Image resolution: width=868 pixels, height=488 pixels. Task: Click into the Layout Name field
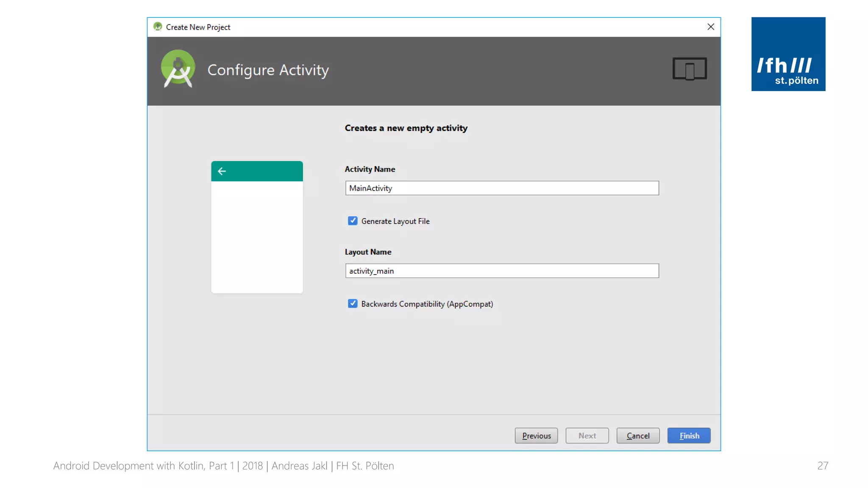pos(502,271)
